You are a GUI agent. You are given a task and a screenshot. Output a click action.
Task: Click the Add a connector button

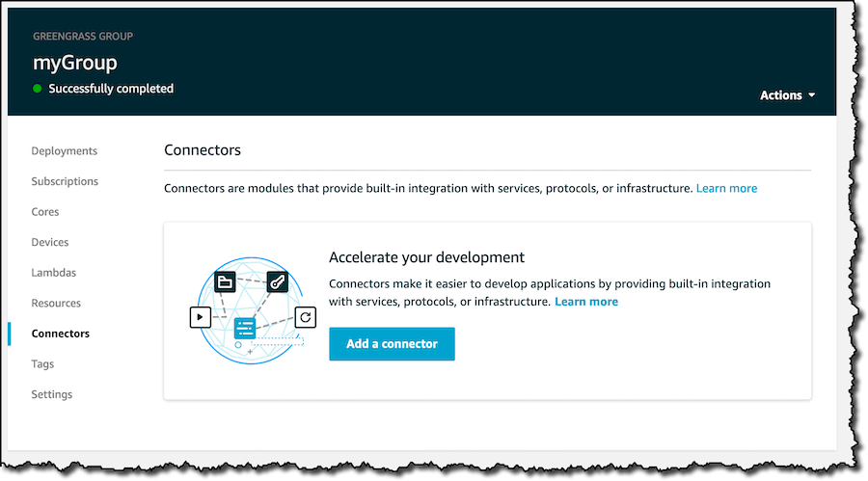[x=392, y=344]
